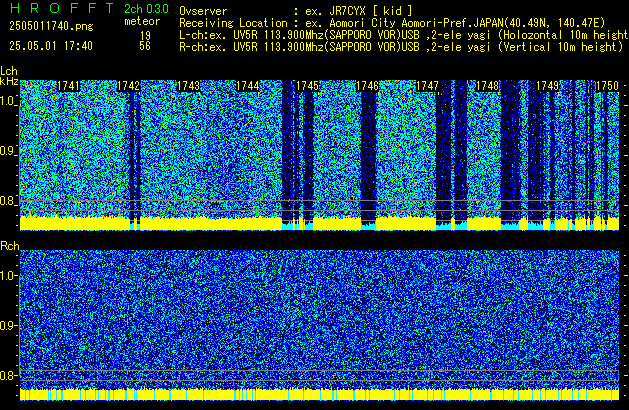Click the 'meteor' label
The width and height of the screenshot is (629, 410).
tap(142, 21)
